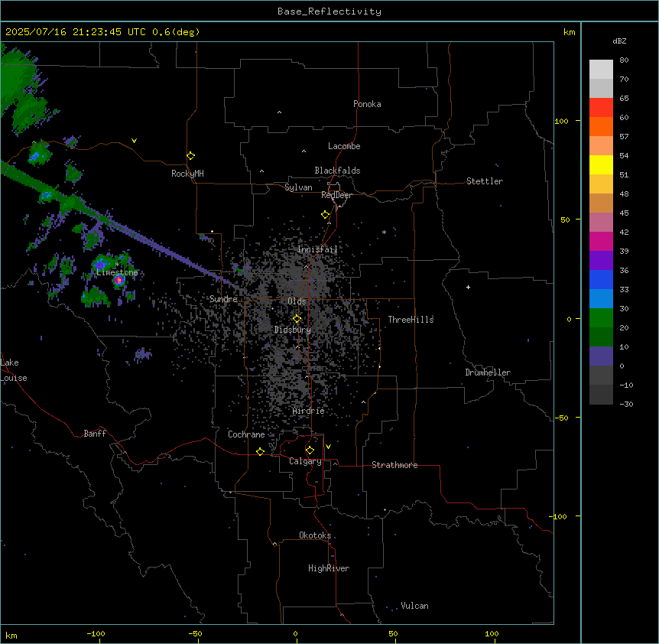Image resolution: width=659 pixels, height=644 pixels.
Task: Click the Olds city label
Action: (297, 301)
